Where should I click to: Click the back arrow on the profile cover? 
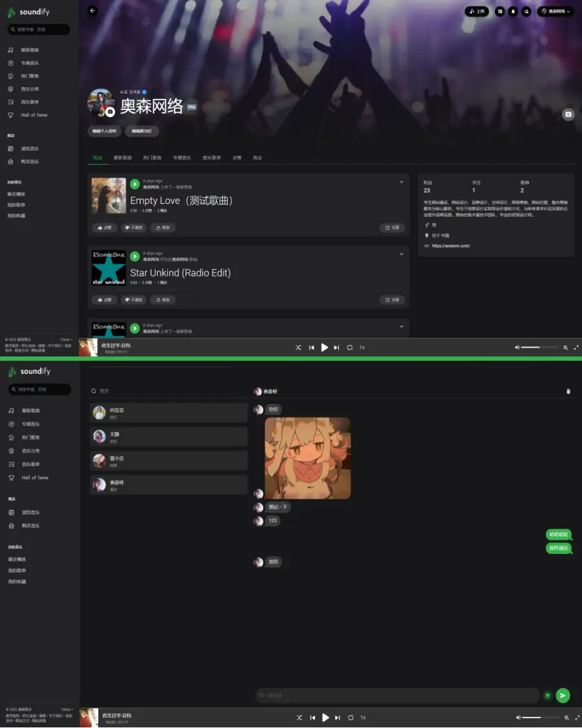pos(92,10)
